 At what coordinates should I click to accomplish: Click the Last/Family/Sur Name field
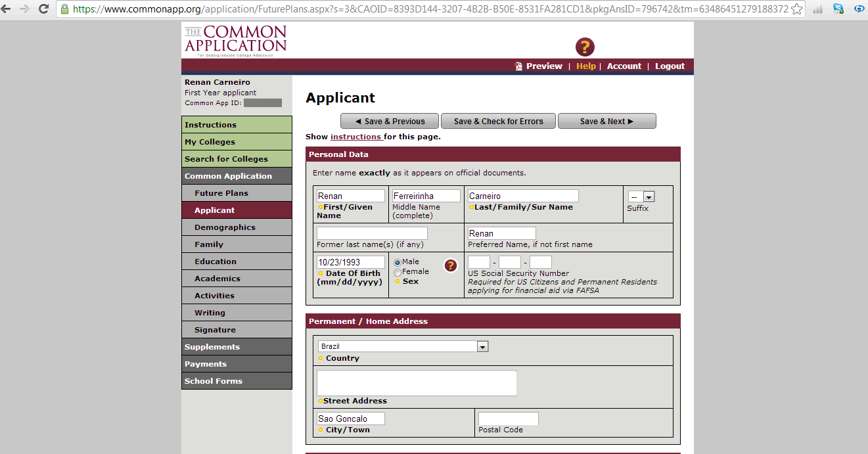[x=523, y=196]
